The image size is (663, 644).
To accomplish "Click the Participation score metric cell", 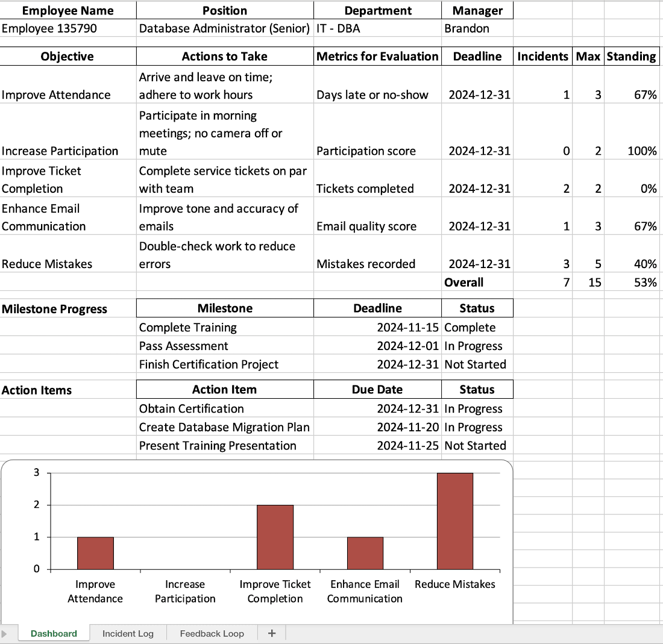I will [x=377, y=131].
